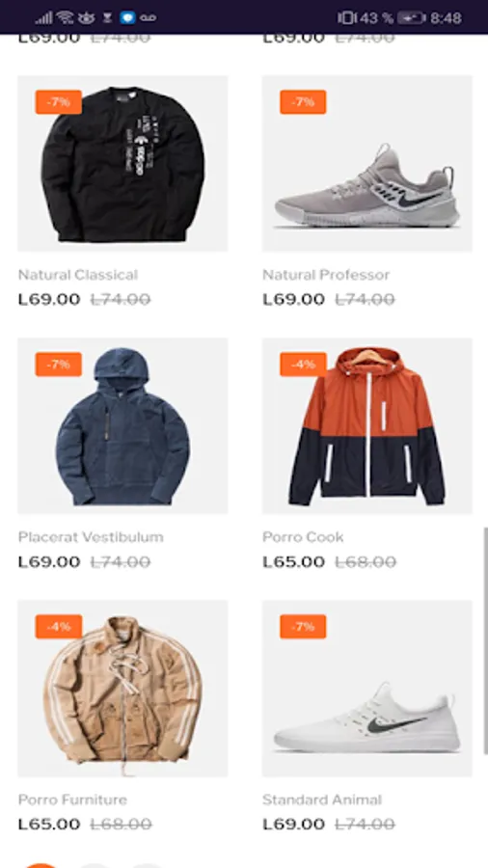The image size is (488, 868).
Task: Tap the -4% badge on Porro Cook
Action: [303, 365]
